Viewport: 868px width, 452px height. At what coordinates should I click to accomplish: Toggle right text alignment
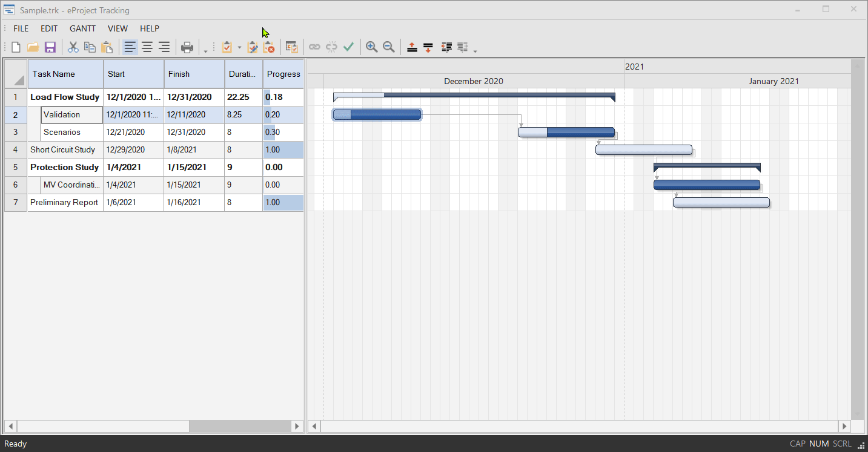click(164, 47)
